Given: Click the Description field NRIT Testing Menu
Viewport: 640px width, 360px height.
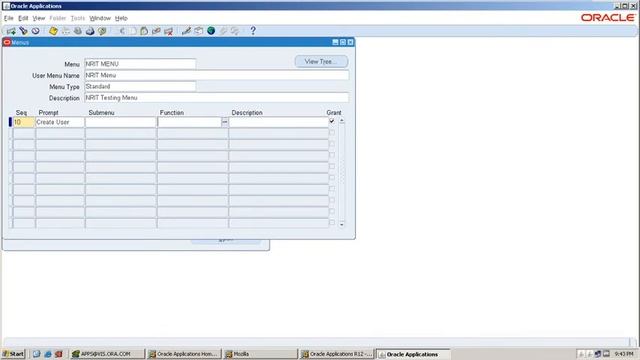Looking at the screenshot, I should (x=216, y=98).
